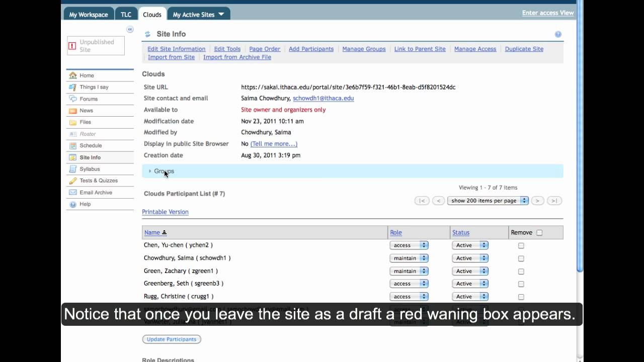Screen dimensions: 644x362
Task: Click Add Participants link
Action: 311,49
